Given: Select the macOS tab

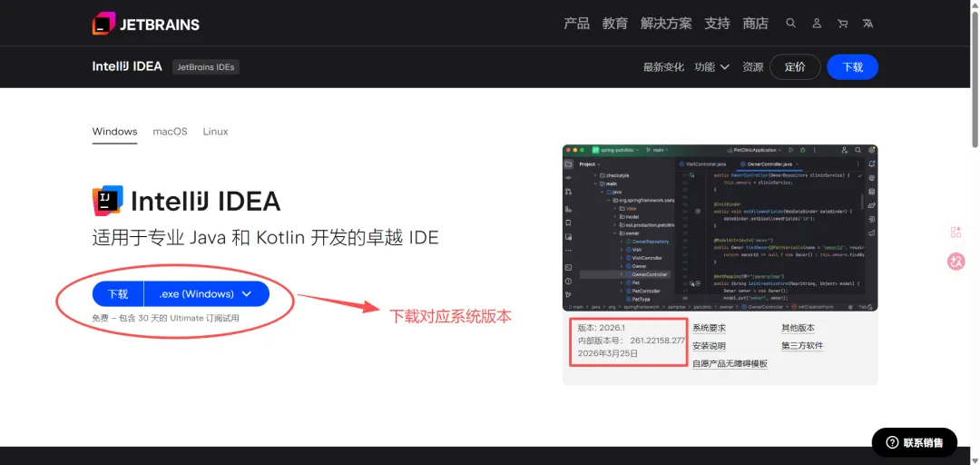Looking at the screenshot, I should tap(170, 132).
